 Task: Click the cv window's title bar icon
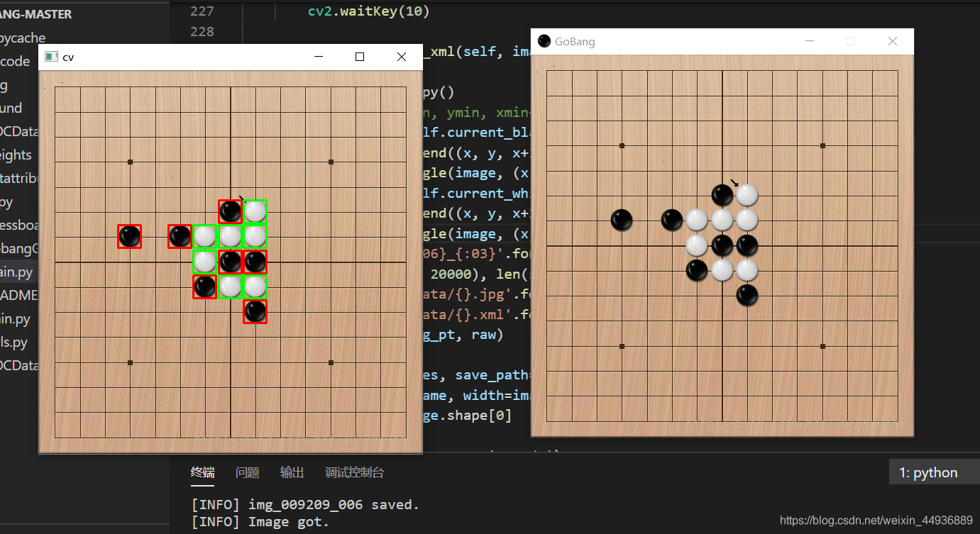51,57
